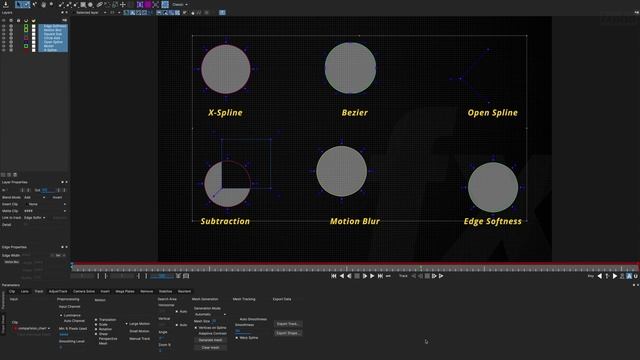This screenshot has height=360, width=640.
Task: Enable Translation motion checkbox
Action: pyautogui.click(x=96, y=320)
